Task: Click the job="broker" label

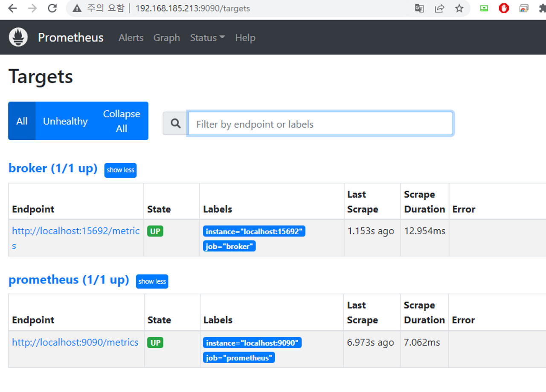Action: pos(229,246)
